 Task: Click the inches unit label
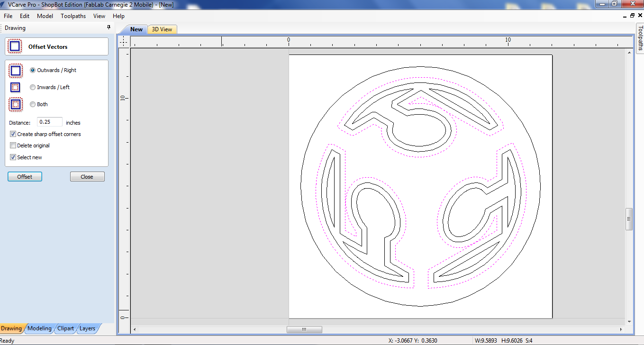73,123
